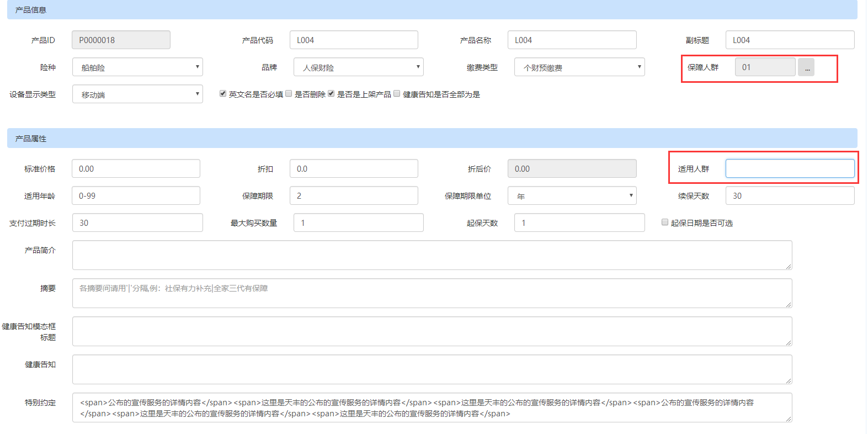Expand the 设备显示类型 dropdown
This screenshot has height=434, width=868.
137,94
